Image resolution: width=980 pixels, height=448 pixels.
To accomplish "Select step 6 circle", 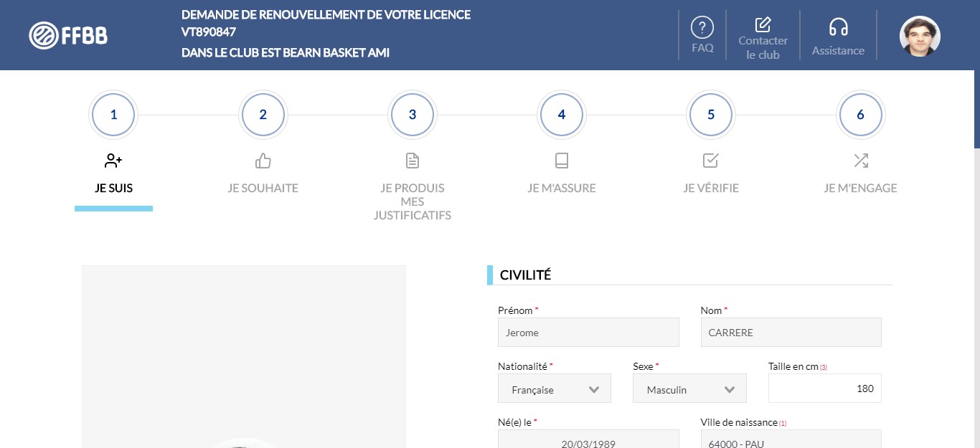I will (x=860, y=115).
